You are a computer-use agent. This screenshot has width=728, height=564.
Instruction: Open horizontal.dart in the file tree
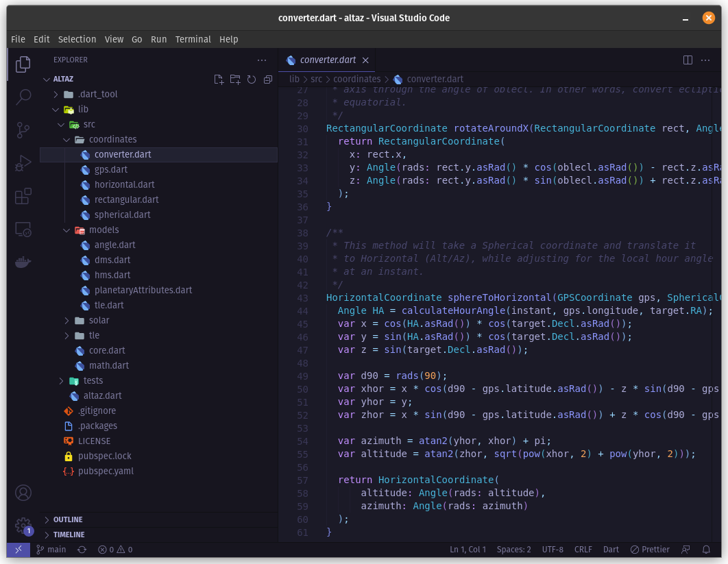(x=124, y=184)
